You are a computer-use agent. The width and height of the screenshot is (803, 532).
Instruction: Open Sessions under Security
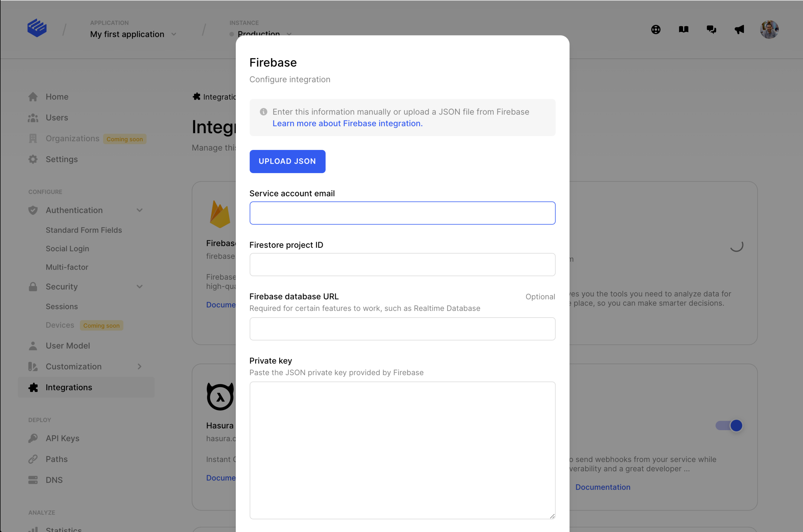(62, 306)
